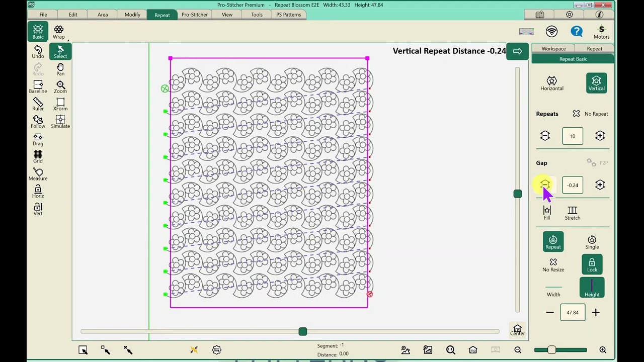Image resolution: width=644 pixels, height=362 pixels.
Task: Open the Modify menu tab
Action: 132,15
